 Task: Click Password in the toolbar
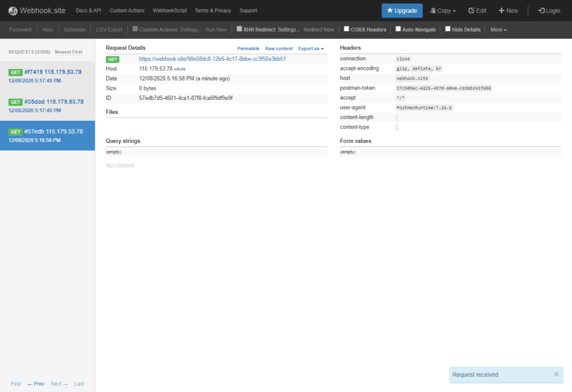tap(20, 30)
